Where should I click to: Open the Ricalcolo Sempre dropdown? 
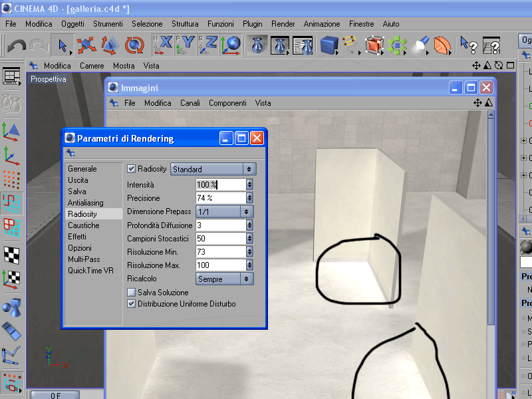pyautogui.click(x=224, y=279)
